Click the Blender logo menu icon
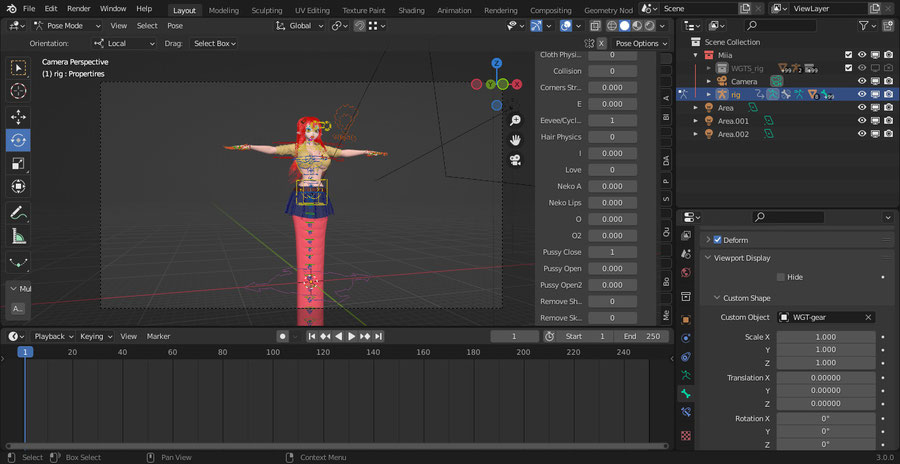 tap(11, 9)
